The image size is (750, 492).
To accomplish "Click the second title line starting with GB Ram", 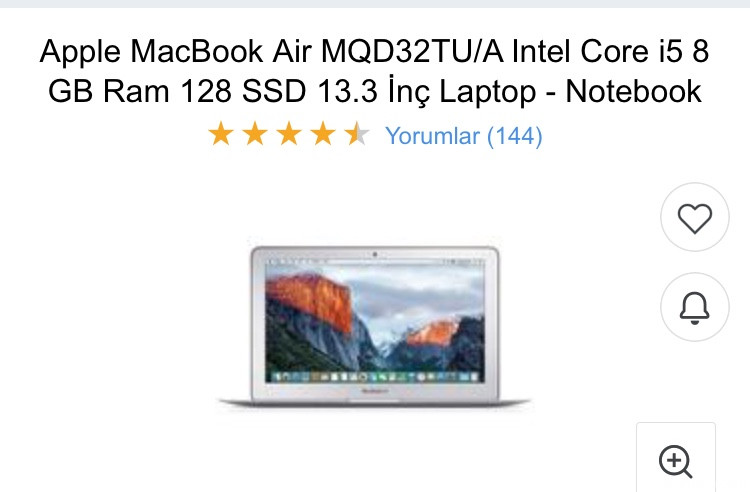I will click(375, 91).
